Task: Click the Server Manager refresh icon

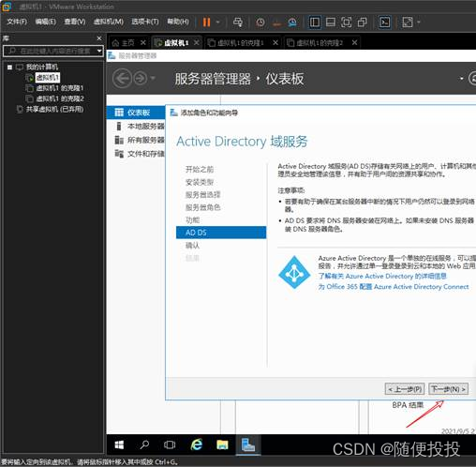Action: [472, 78]
